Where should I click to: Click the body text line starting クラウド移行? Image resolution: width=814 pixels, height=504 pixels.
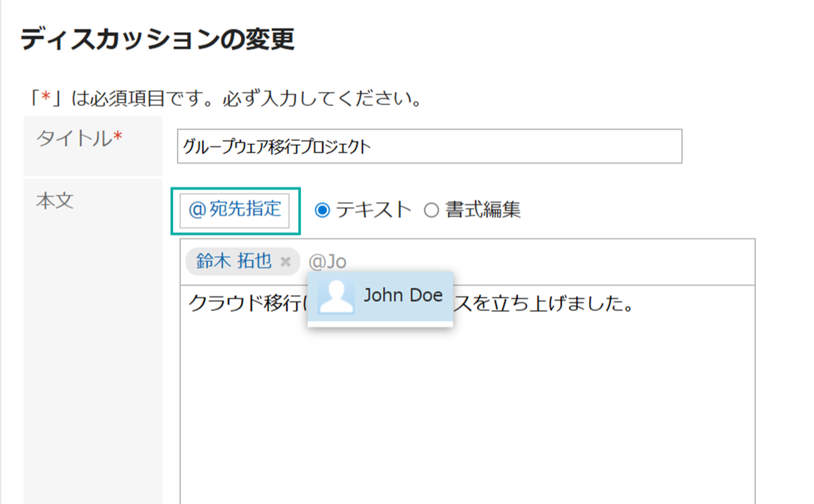coord(412,304)
